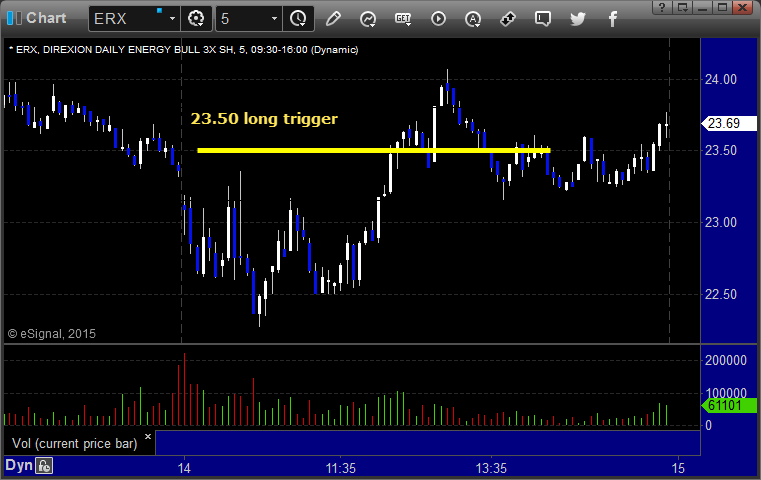Open the circled A alerts menu
Screen dimensions: 761x480
click(x=473, y=19)
